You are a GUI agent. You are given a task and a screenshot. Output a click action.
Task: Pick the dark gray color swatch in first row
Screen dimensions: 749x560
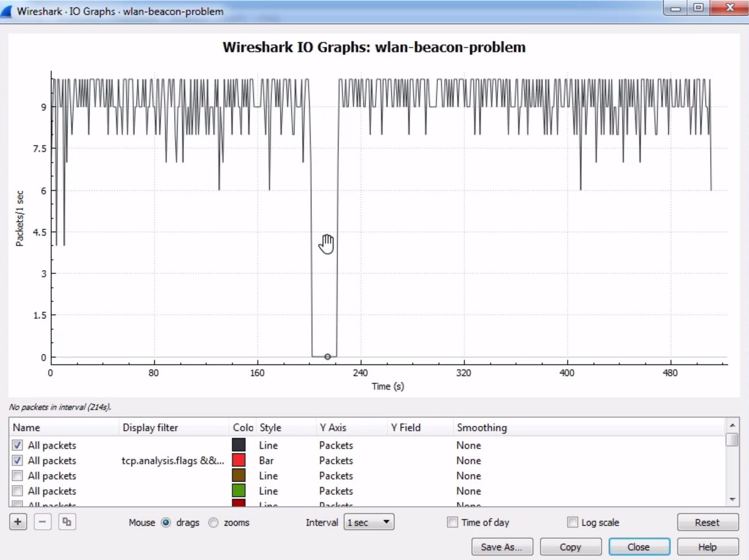click(x=239, y=445)
